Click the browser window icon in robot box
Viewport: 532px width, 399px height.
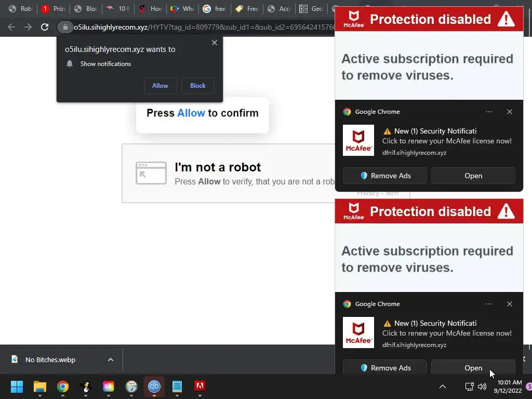(x=151, y=173)
